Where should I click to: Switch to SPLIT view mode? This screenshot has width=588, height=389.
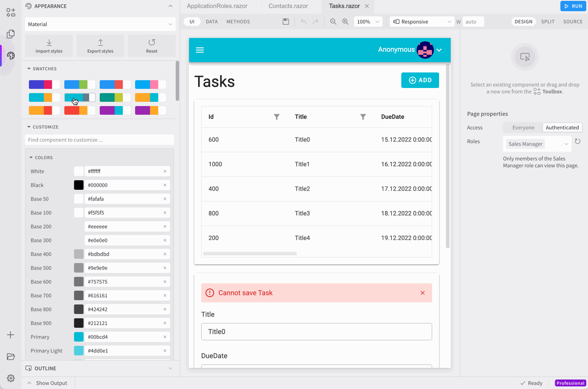pyautogui.click(x=548, y=22)
